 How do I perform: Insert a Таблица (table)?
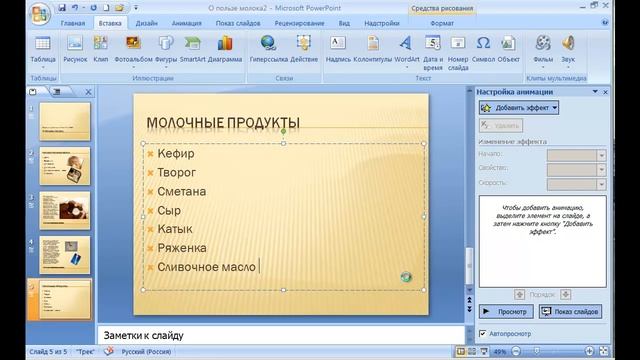tap(43, 51)
